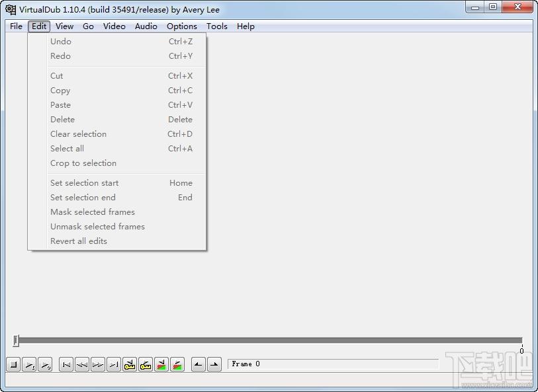Click the Stop playback button

(x=14, y=365)
